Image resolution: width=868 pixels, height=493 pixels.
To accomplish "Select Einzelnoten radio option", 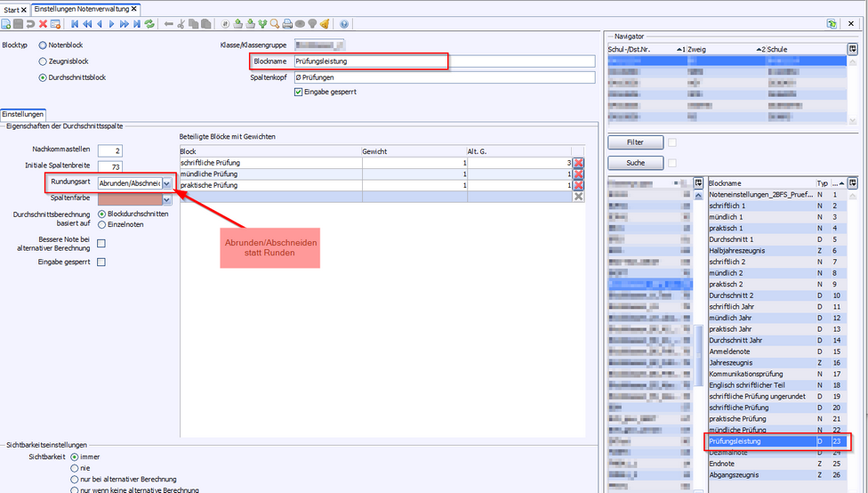I will coord(102,225).
